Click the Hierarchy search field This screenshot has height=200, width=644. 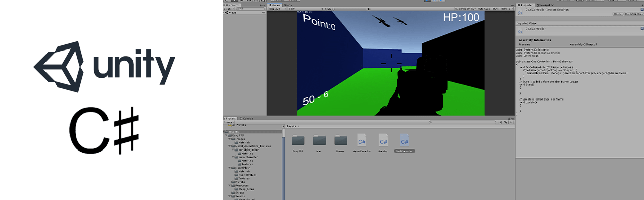coord(250,9)
